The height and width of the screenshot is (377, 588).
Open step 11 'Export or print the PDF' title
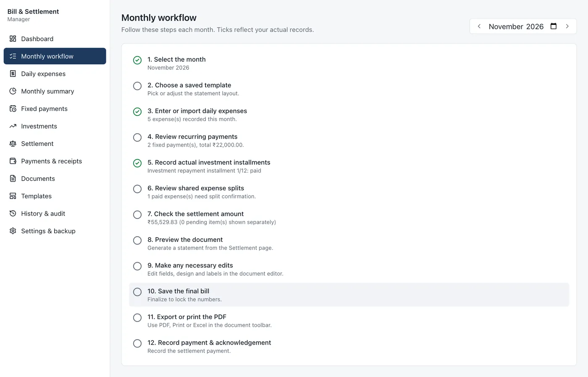click(x=187, y=317)
